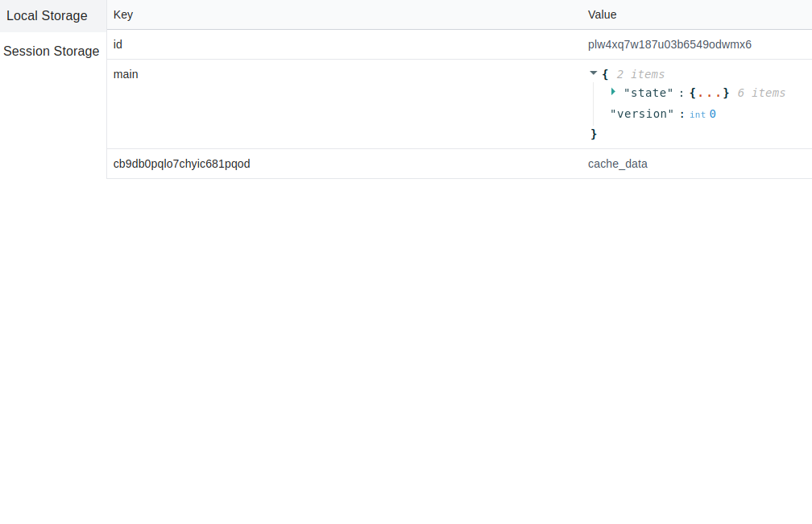Select the "main" key cell
Screen dimensions: 812x524
(126, 74)
